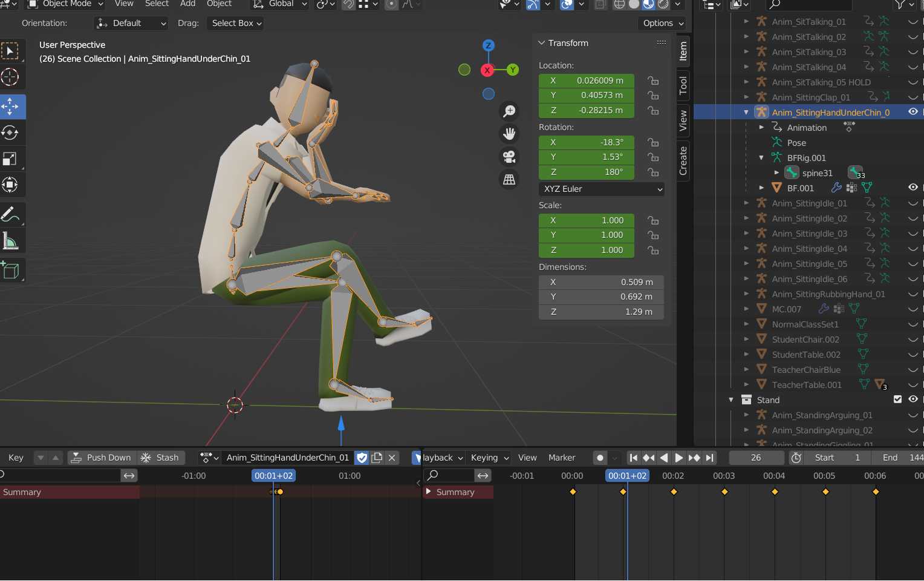Expand the Animation tree entry
The image size is (924, 581).
coord(761,128)
